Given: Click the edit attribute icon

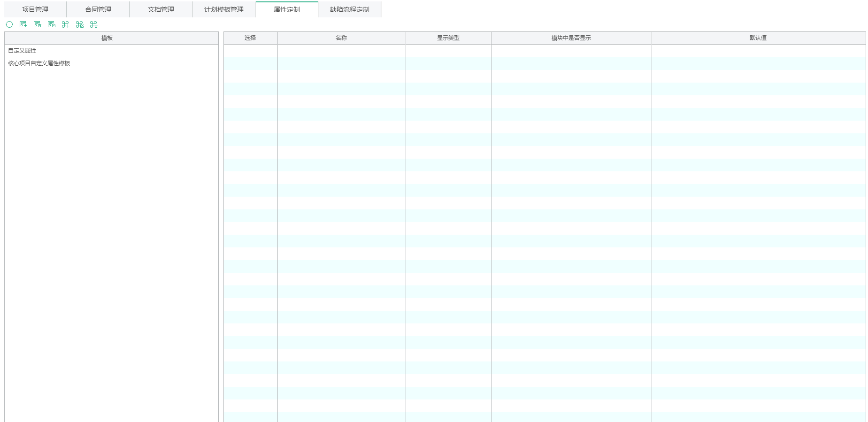Looking at the screenshot, I should [80, 24].
